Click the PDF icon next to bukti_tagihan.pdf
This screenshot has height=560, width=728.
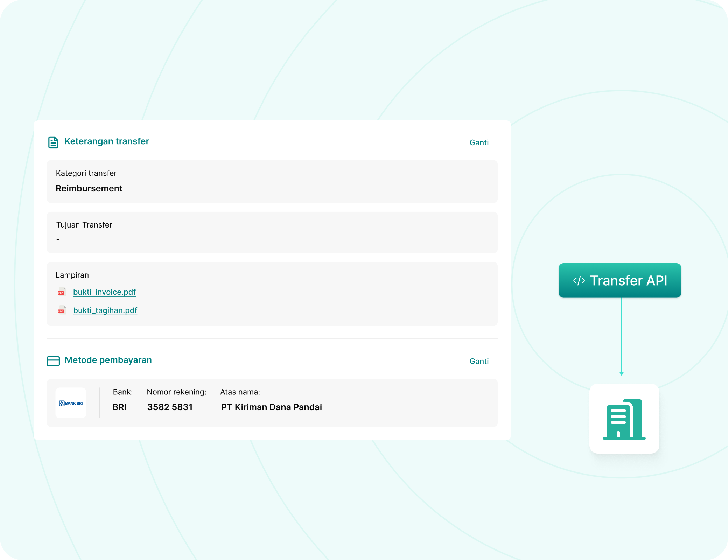pos(62,310)
